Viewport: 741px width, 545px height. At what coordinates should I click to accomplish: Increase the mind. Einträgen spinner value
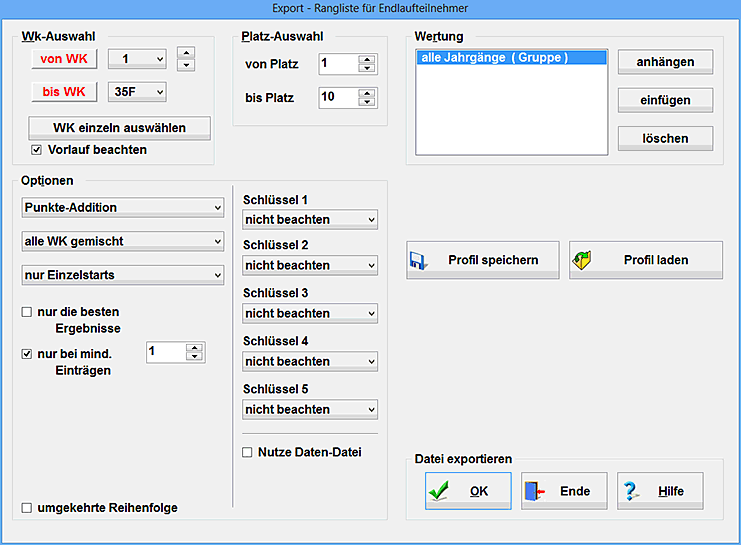click(195, 347)
